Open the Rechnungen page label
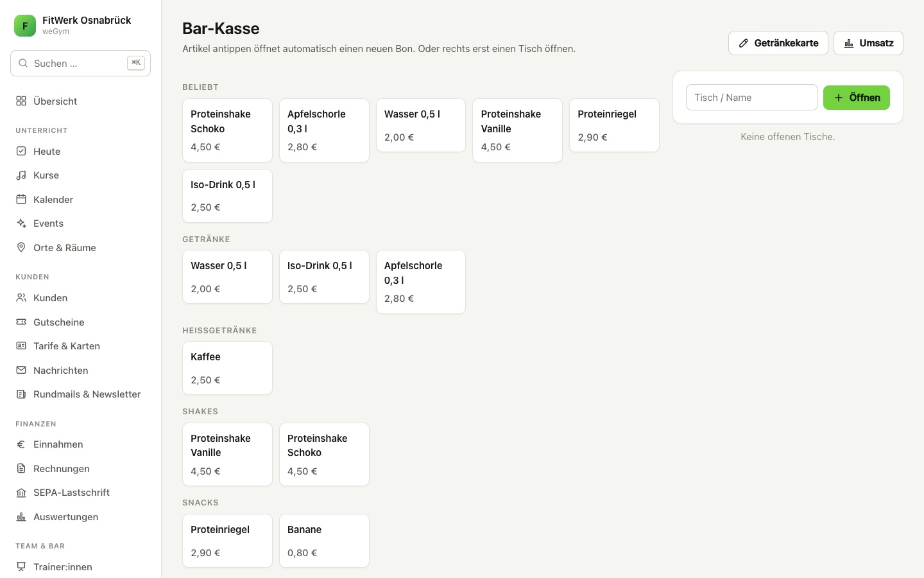The width and height of the screenshot is (924, 578). pos(62,468)
